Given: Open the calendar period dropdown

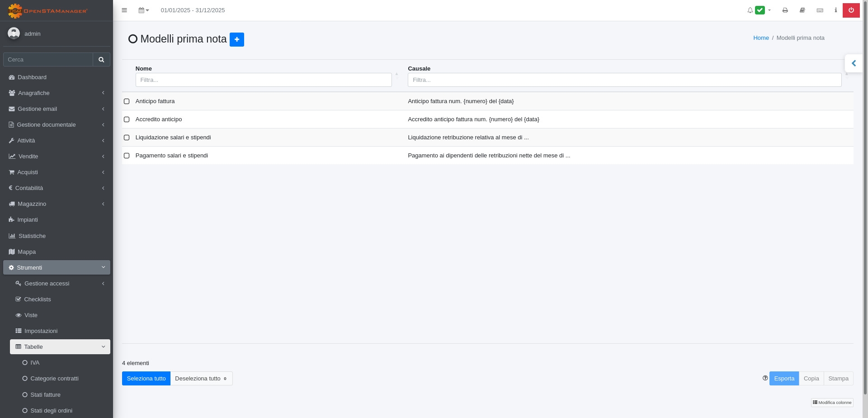Looking at the screenshot, I should tap(143, 10).
